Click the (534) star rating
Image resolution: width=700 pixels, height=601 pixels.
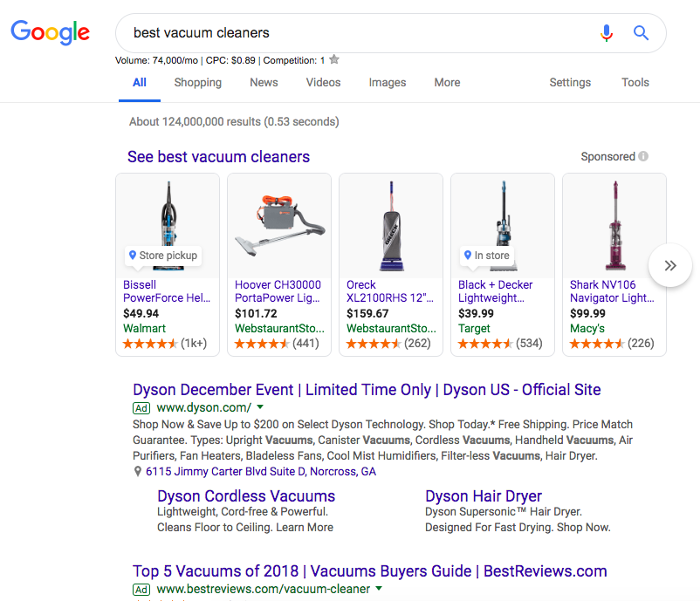tap(500, 344)
